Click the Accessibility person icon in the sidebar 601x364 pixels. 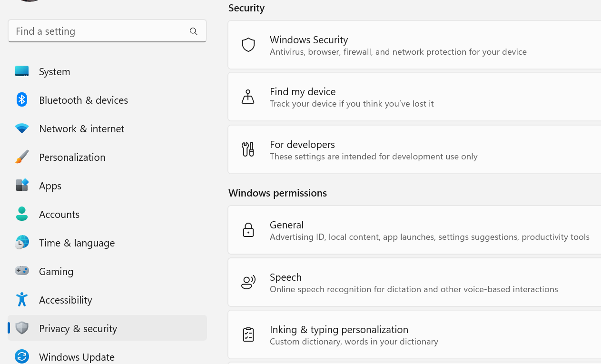[x=22, y=300]
